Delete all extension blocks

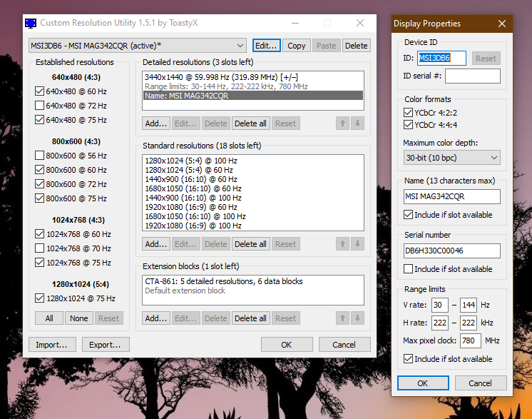tap(251, 318)
